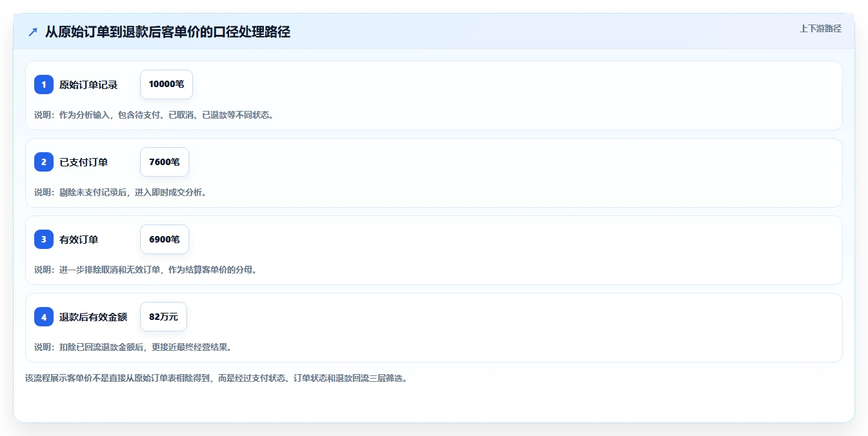Click the 退款后有效金额 step title
The height and width of the screenshot is (436, 868).
[94, 317]
